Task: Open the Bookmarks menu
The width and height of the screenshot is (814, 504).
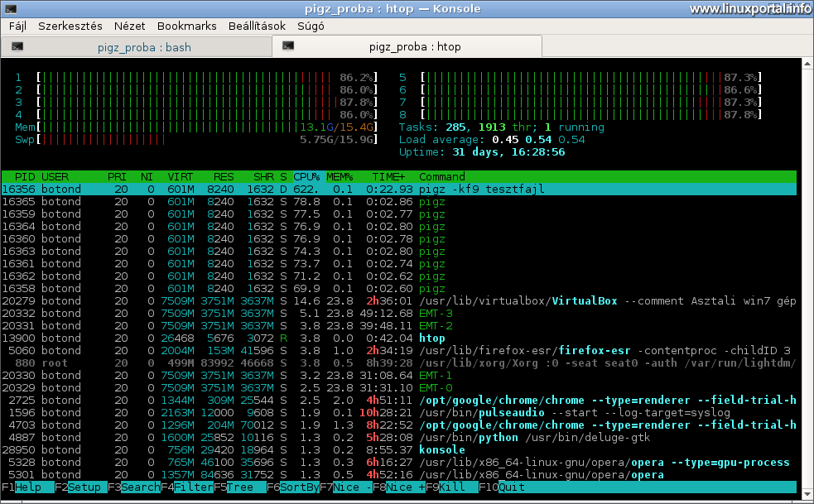Action: [x=187, y=26]
